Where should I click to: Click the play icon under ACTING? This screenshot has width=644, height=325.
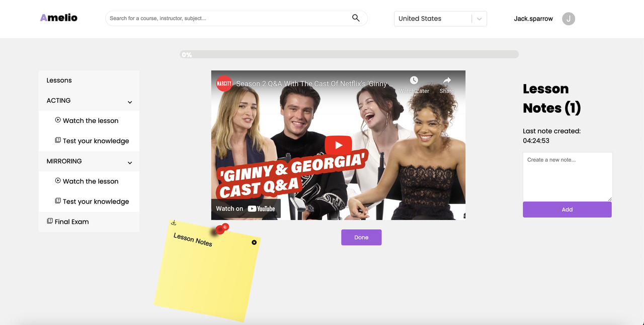click(58, 120)
